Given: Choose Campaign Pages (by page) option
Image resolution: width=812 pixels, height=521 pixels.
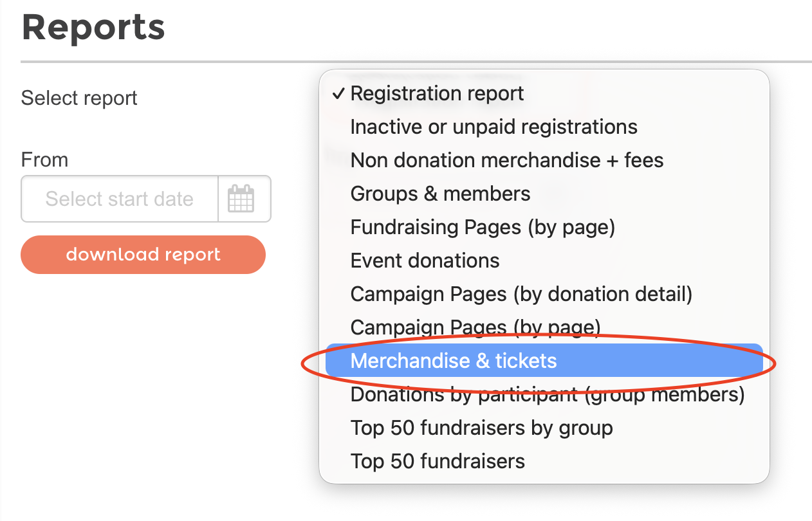Looking at the screenshot, I should (x=544, y=327).
